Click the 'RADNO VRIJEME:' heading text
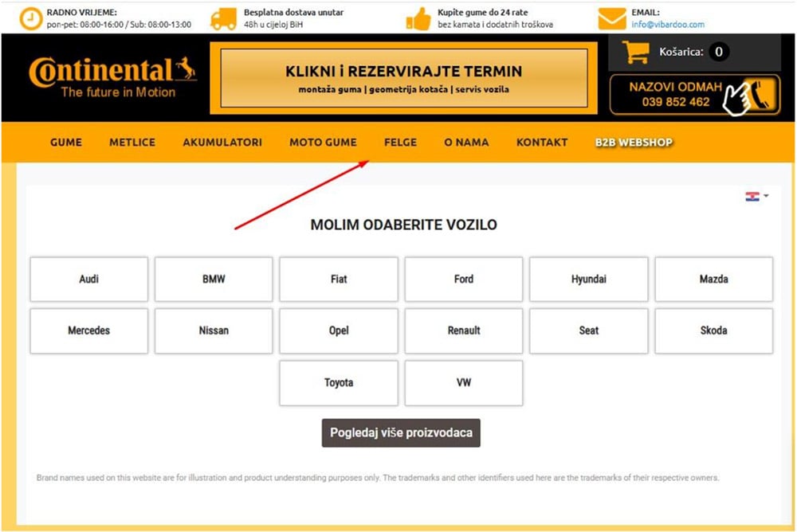This screenshot has height=532, width=797. 81,12
